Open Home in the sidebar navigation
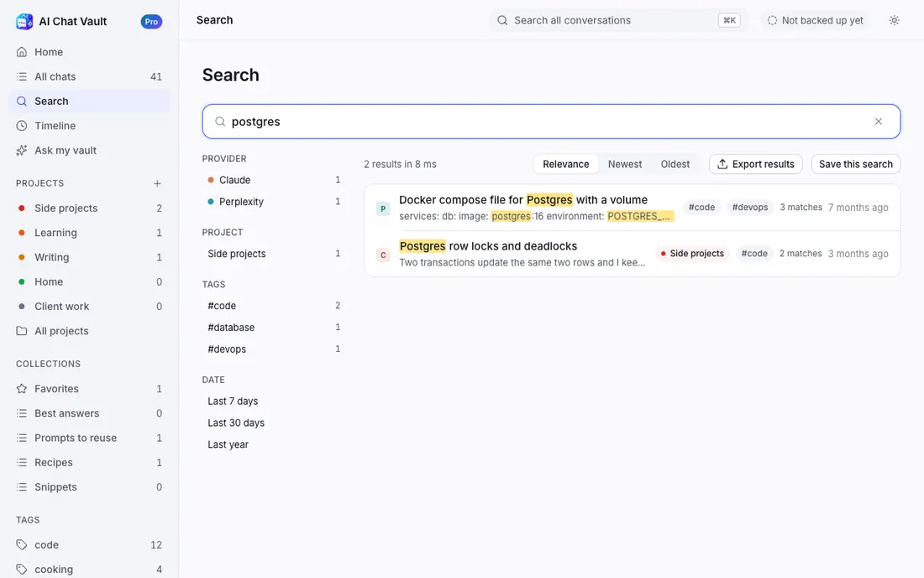Viewport: 924px width, 578px height. 89,52
